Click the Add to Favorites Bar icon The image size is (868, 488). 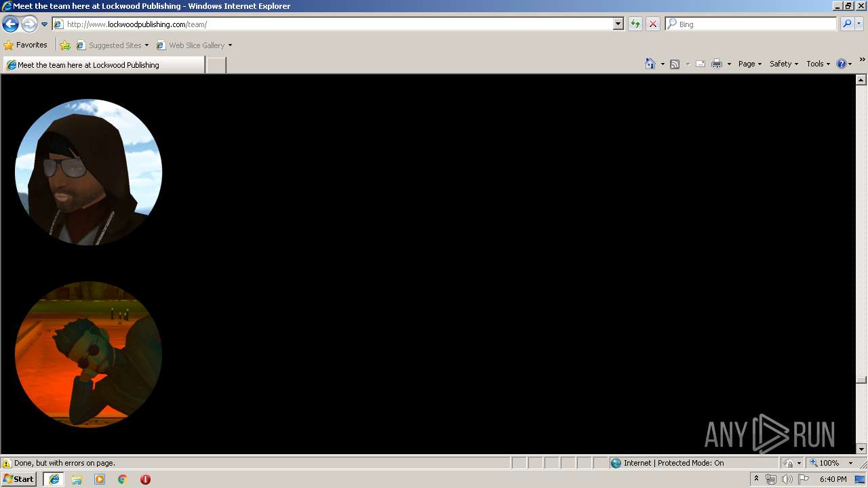click(x=65, y=45)
